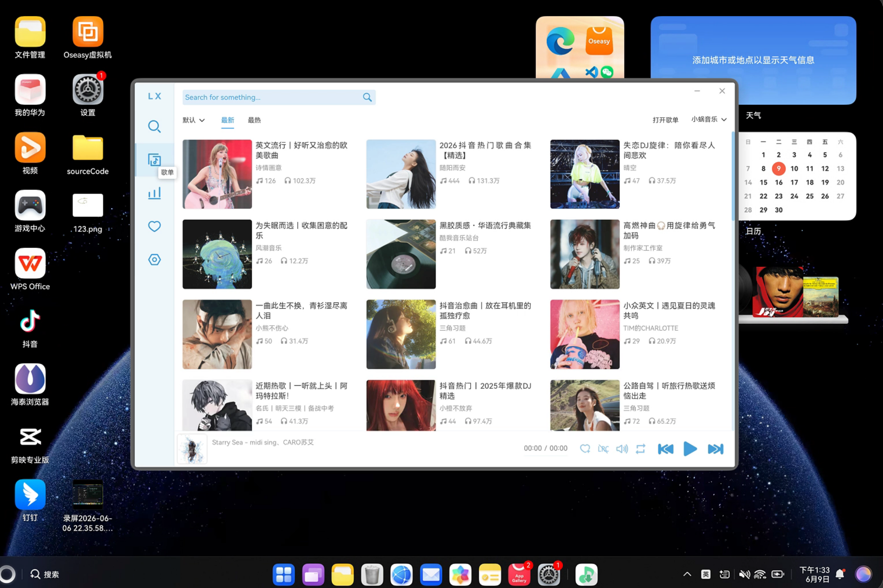The height and width of the screenshot is (588, 883).
Task: Click the Starry Sea album cover thumbnail
Action: [x=192, y=449]
